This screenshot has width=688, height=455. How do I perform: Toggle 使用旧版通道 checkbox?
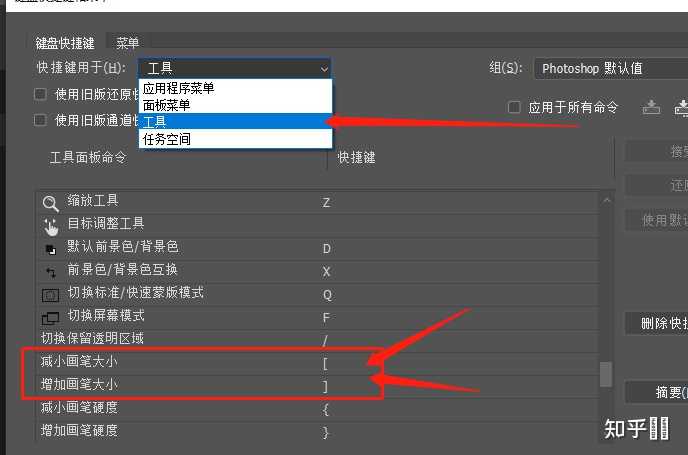coord(40,120)
